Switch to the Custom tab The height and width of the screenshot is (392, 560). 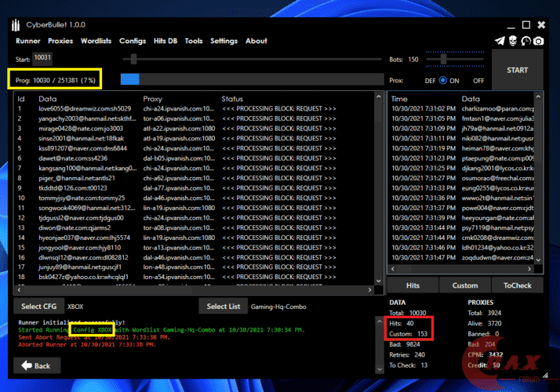(465, 285)
